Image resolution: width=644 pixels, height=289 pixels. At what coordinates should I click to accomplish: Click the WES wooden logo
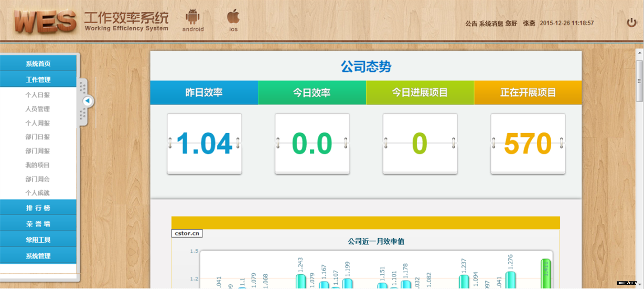click(45, 22)
